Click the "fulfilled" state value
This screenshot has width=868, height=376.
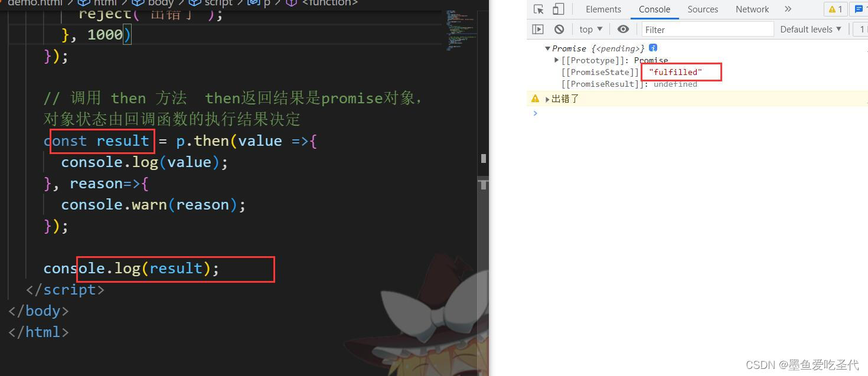click(676, 72)
